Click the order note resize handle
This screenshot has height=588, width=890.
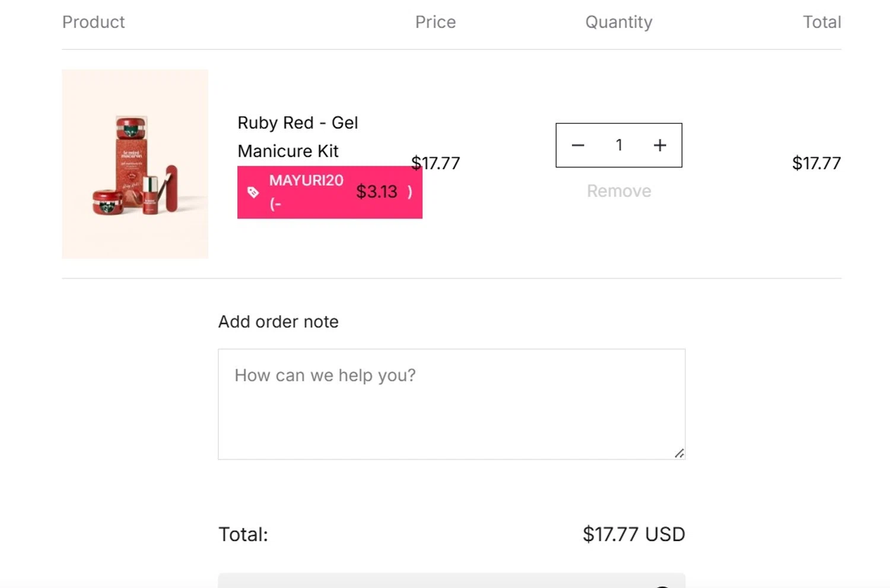click(x=679, y=453)
